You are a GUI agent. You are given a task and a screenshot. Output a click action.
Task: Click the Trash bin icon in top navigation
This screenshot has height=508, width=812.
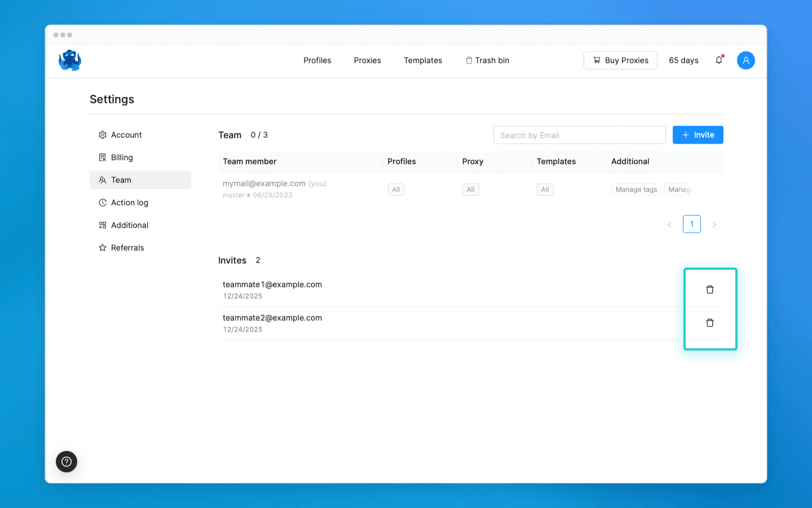coord(469,60)
